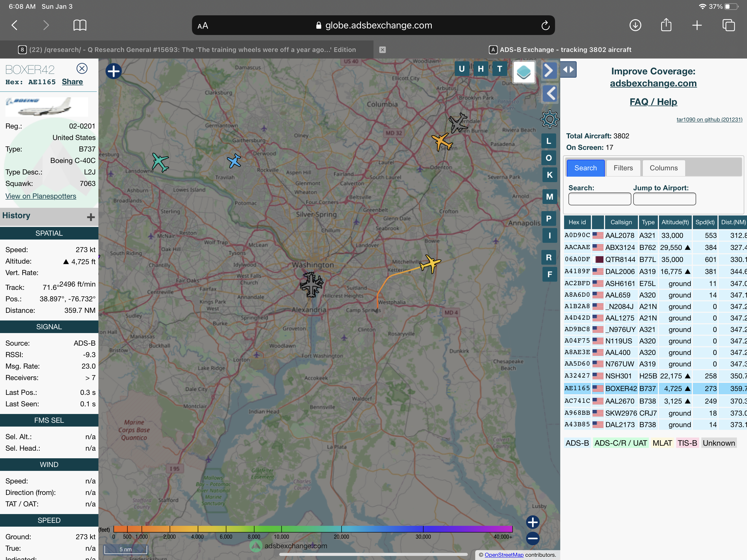Select the gray aircraft near Ferndale
Image resolution: width=747 pixels, height=560 pixels.
tap(458, 123)
